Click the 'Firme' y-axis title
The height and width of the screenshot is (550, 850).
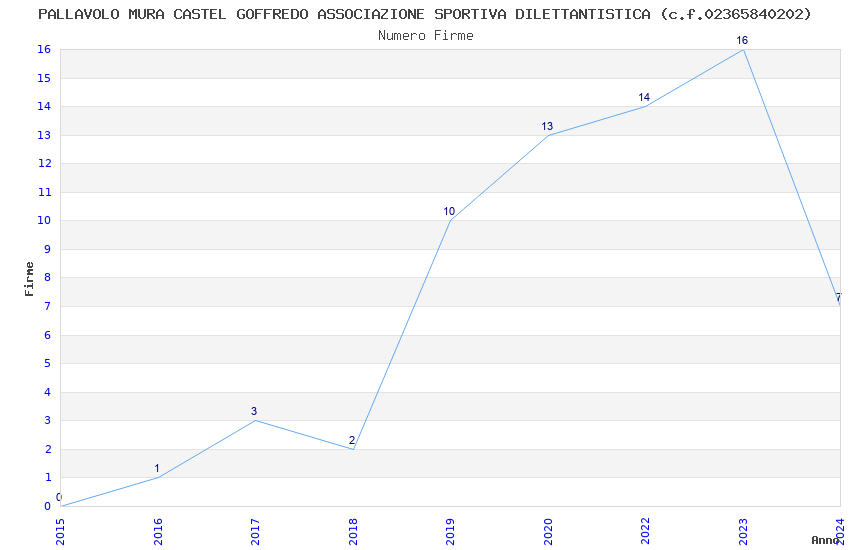click(29, 279)
